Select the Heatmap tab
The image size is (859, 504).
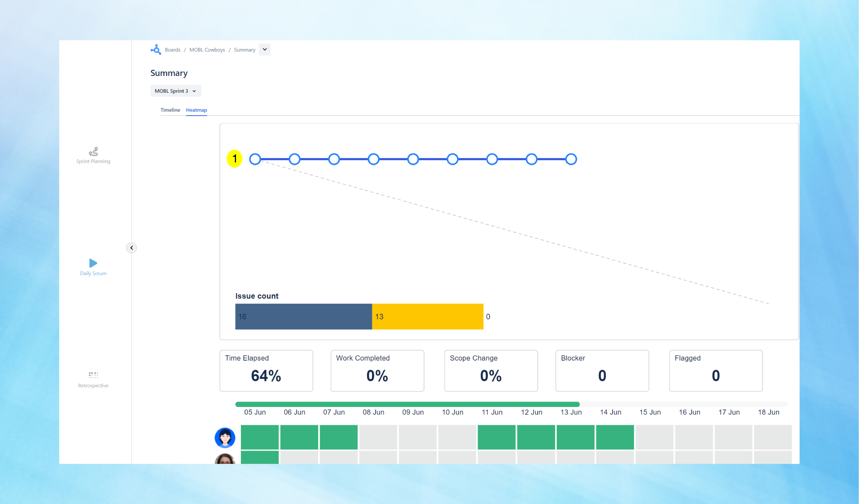pos(196,110)
